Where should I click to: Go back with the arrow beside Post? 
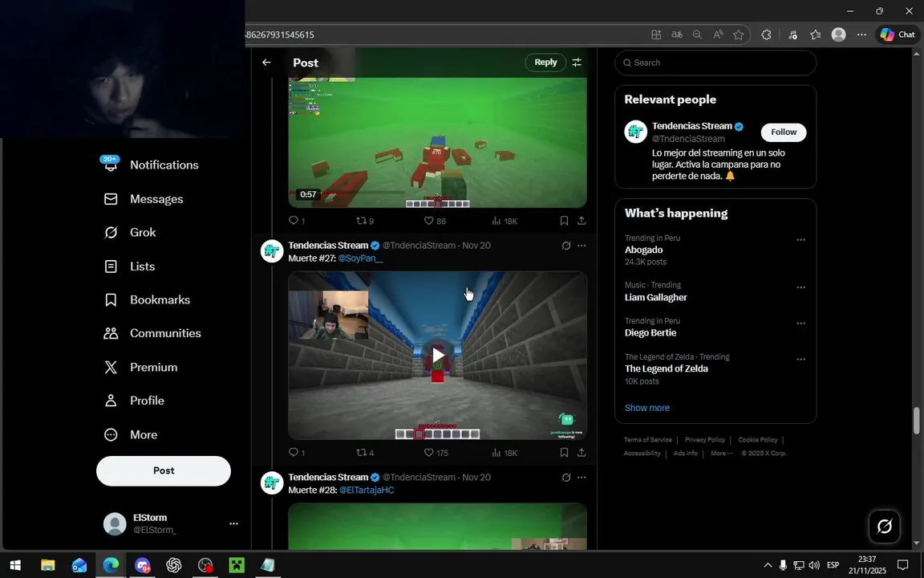tap(266, 63)
